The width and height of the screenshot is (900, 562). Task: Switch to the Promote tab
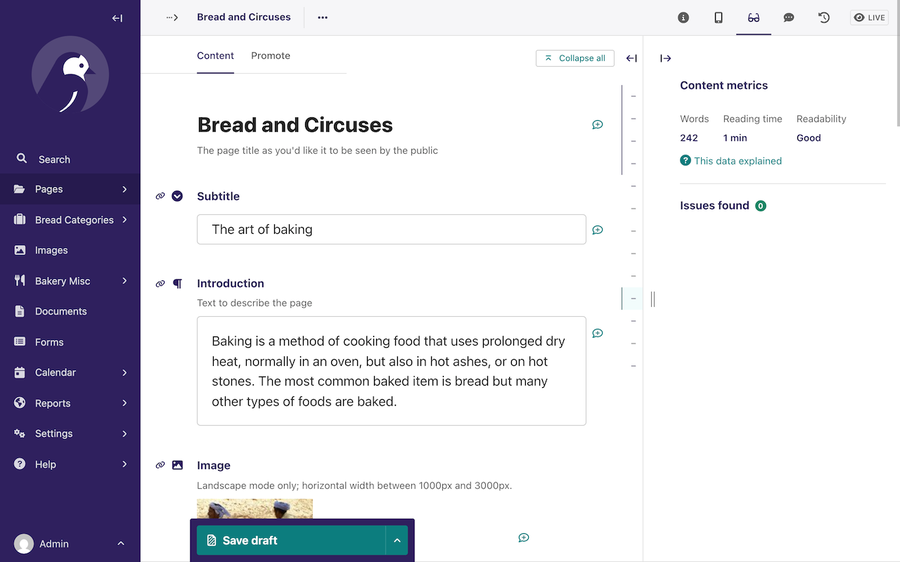270,56
